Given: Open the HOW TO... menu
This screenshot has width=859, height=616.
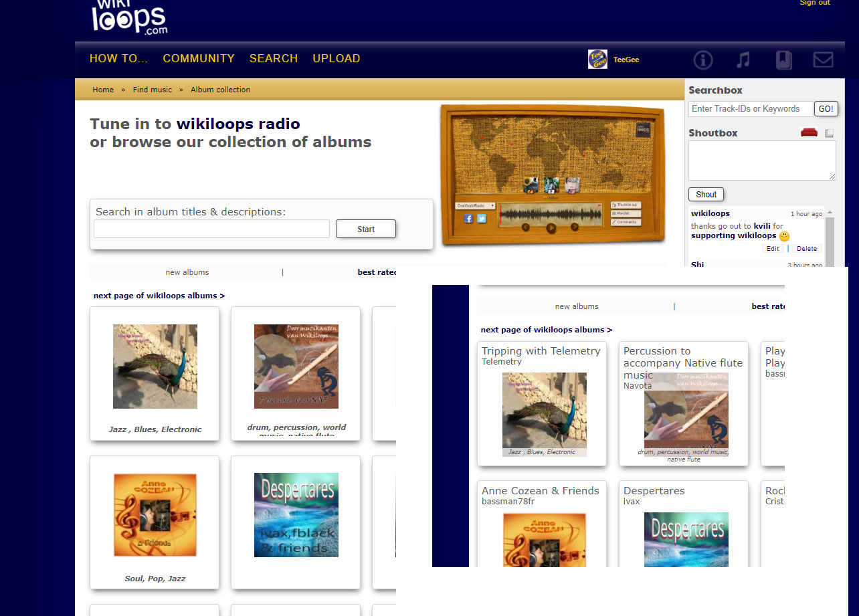Looking at the screenshot, I should click(x=119, y=58).
